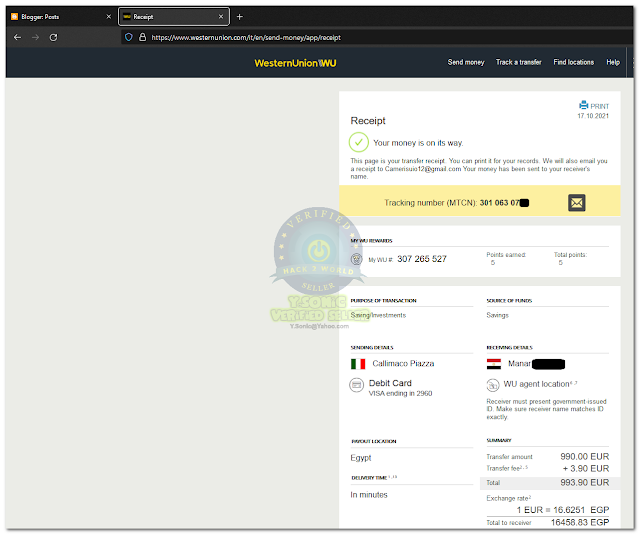
Task: Click payout location Egypt
Action: tap(361, 458)
